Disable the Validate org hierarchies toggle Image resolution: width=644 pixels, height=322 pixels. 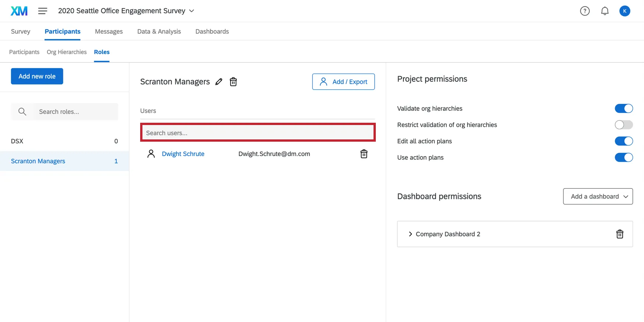[624, 109]
